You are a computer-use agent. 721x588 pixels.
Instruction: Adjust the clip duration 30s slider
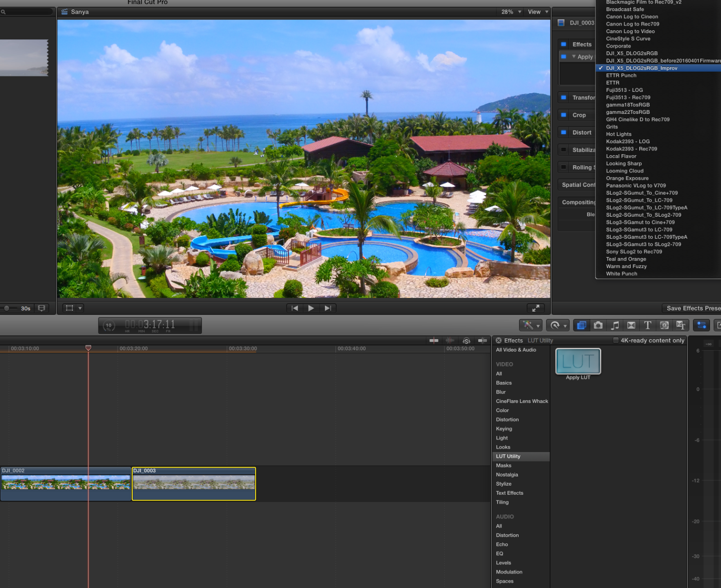pyautogui.click(x=7, y=308)
